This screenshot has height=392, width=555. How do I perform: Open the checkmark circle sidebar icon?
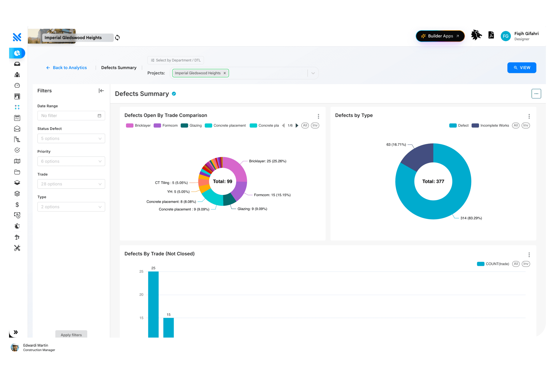point(17,150)
